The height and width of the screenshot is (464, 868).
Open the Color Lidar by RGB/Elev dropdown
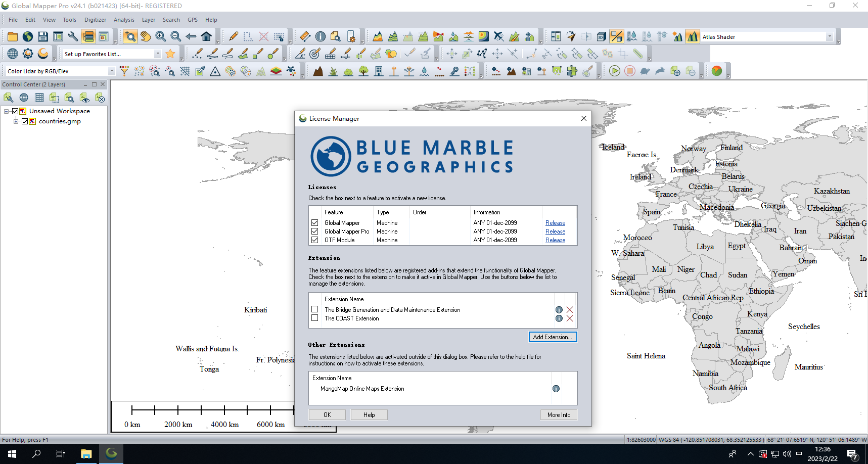tap(112, 71)
